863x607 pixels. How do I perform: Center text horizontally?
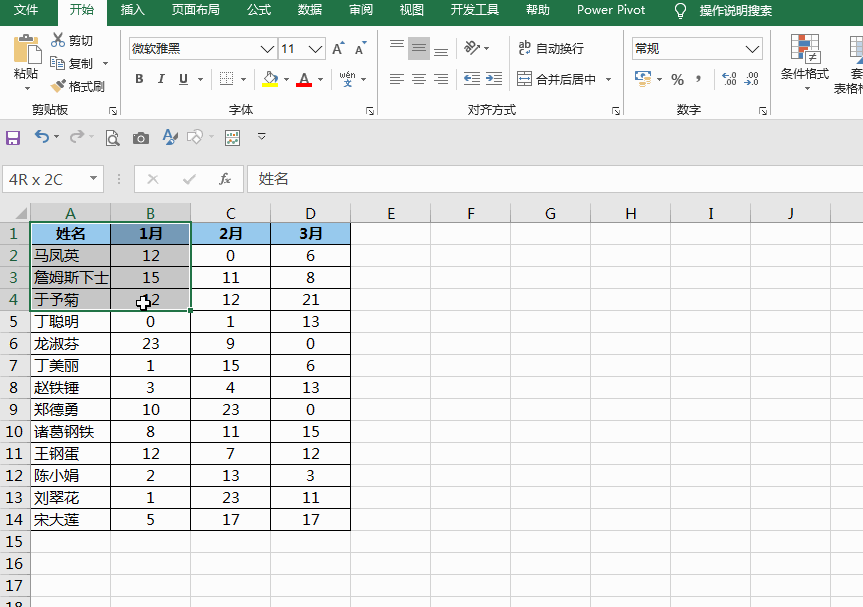coord(419,79)
